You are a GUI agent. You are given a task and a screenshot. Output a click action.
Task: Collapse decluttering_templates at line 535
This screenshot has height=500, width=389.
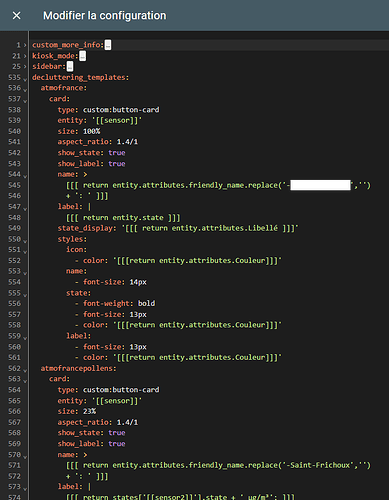click(25, 79)
